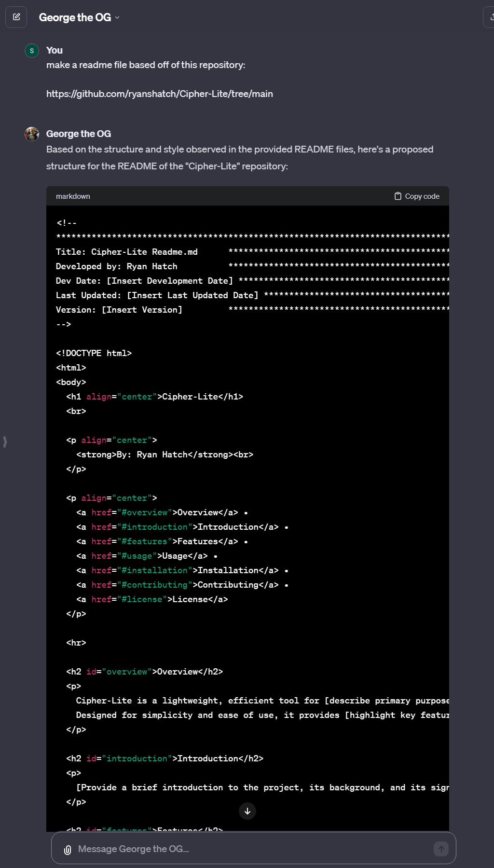Click the '<!DOCTYPE html>' line in code
The image size is (494, 868).
94,353
